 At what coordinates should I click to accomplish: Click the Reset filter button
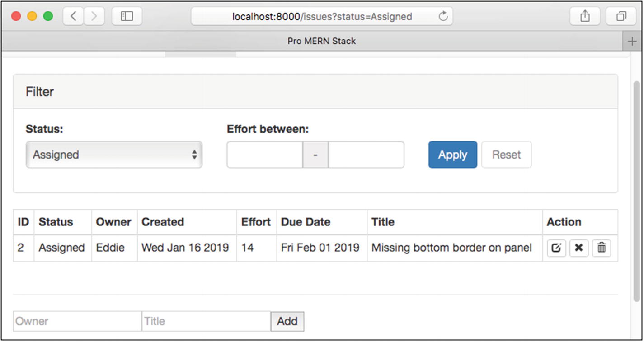click(x=506, y=155)
